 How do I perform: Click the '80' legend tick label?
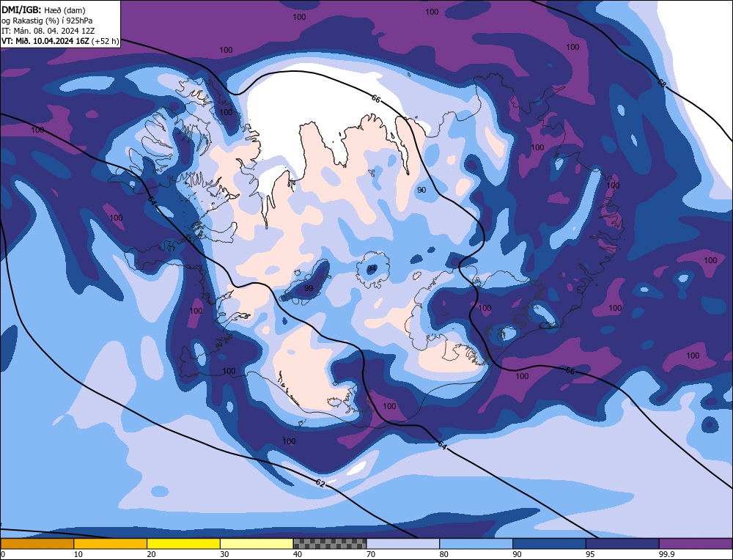point(444,554)
